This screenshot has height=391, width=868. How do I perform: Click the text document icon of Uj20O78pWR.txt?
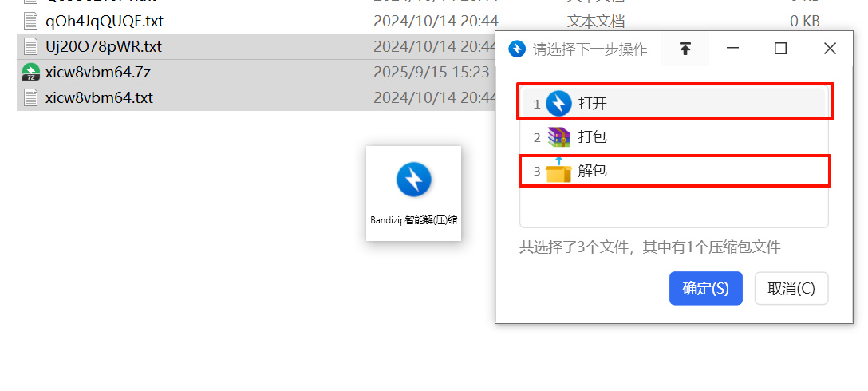point(30,46)
